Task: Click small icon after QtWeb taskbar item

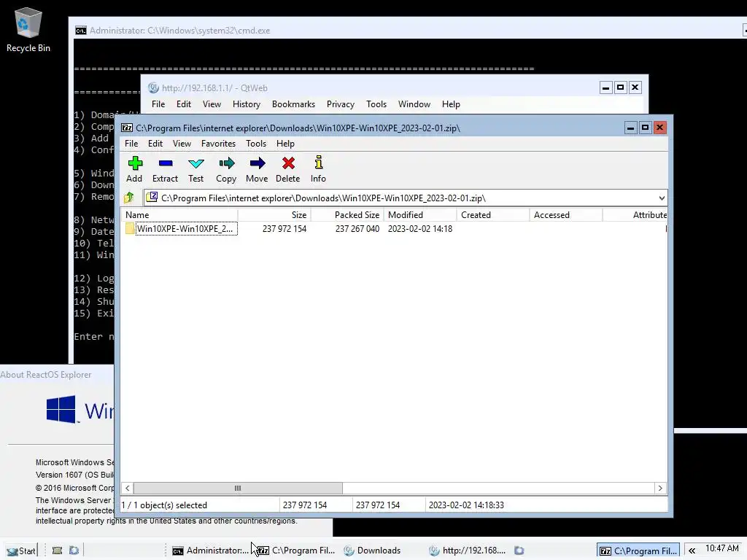Action: point(519,551)
